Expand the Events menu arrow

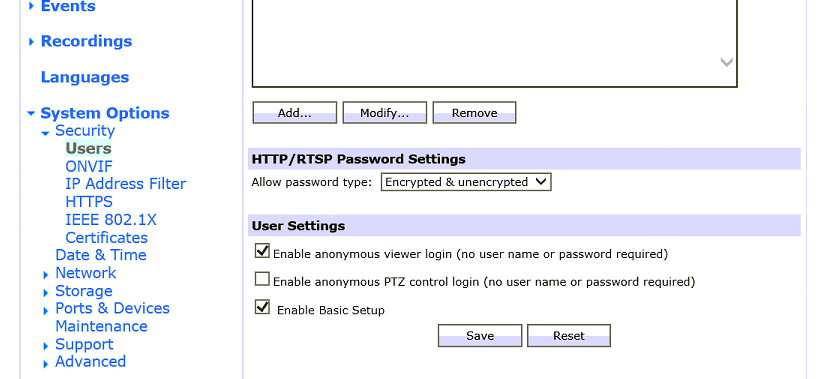point(31,6)
